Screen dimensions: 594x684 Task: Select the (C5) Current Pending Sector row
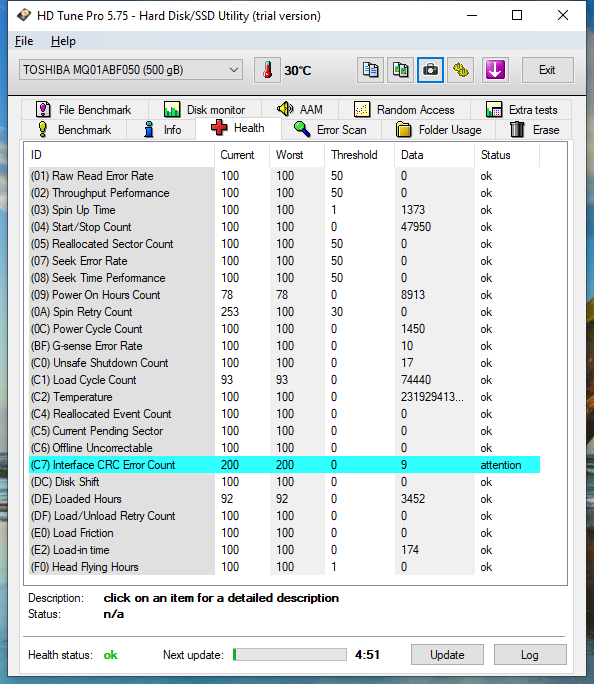[284, 431]
